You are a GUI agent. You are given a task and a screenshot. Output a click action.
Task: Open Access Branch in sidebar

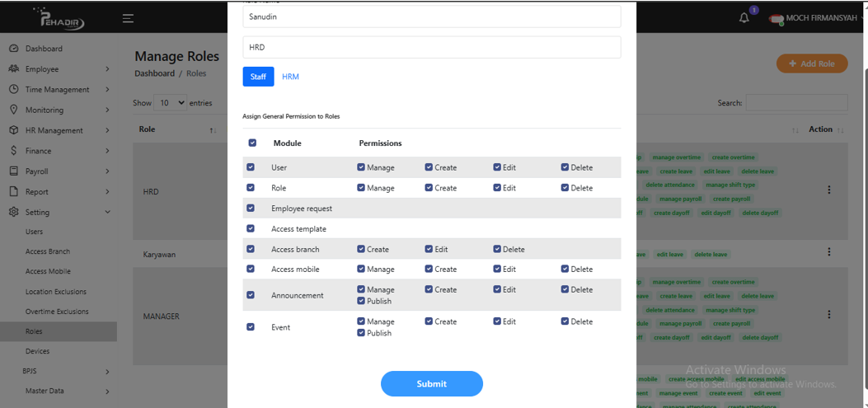point(48,251)
